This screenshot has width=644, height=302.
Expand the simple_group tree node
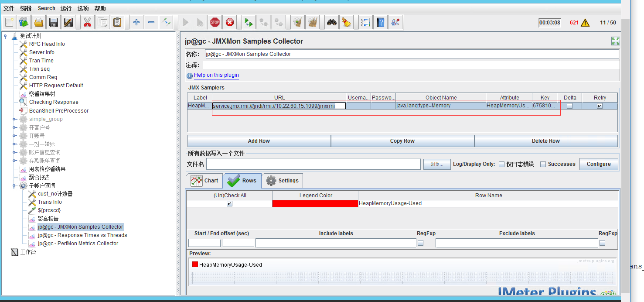pos(14,119)
